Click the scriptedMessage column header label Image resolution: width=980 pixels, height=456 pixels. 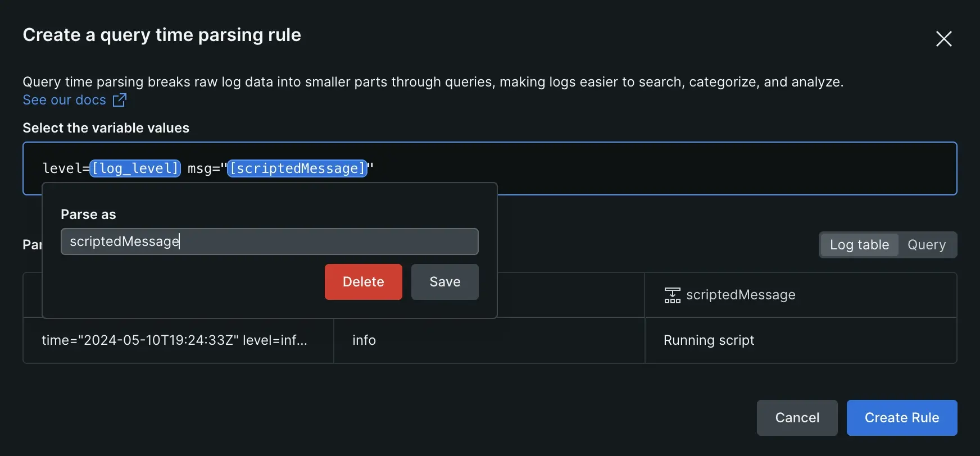(741, 295)
